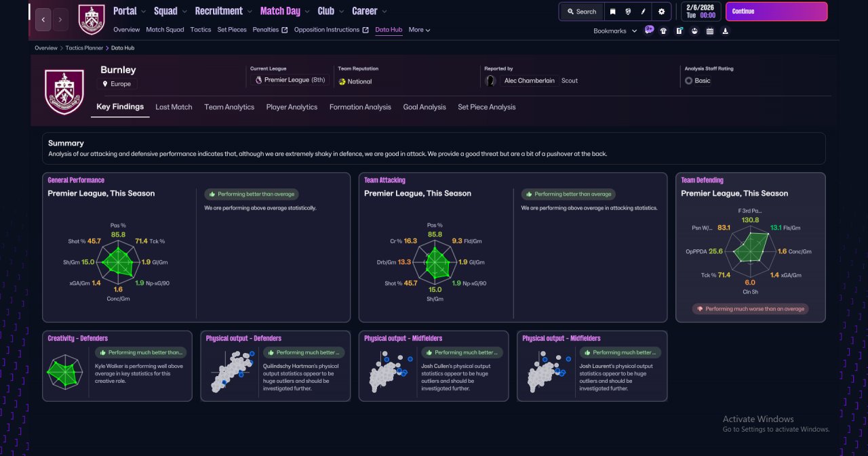Open the Premier League (8th) link

(290, 80)
